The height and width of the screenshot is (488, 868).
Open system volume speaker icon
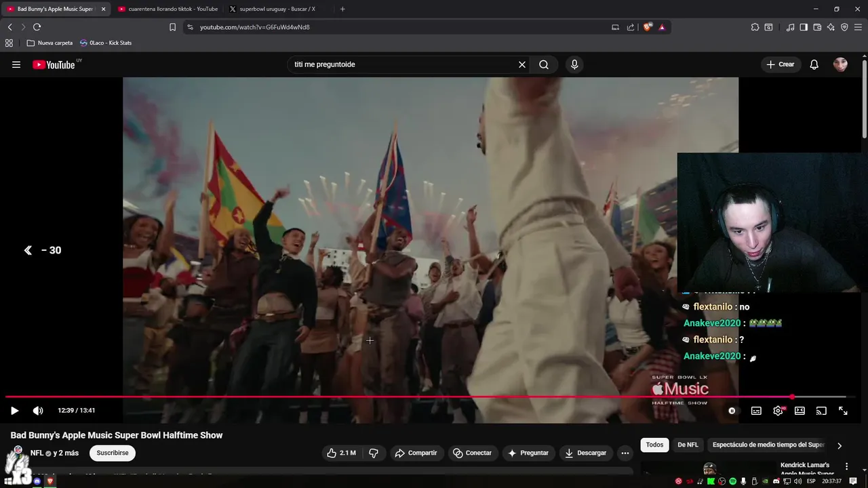[x=797, y=481]
